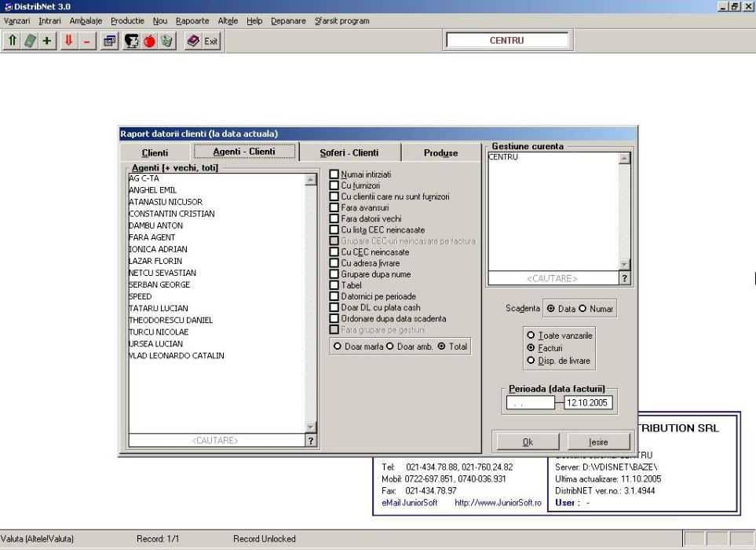756x550 pixels.
Task: Open the Rapoarte menu
Action: 192,20
